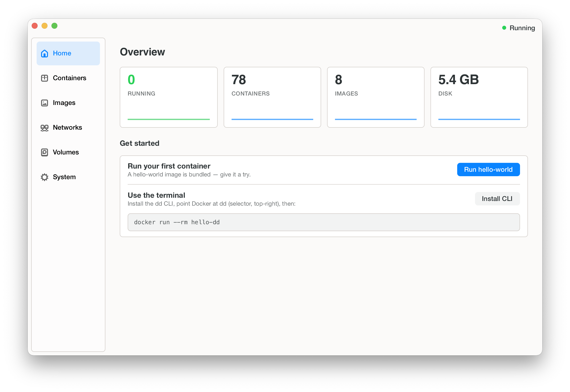The height and width of the screenshot is (392, 570).
Task: Open the Containers sidebar item
Action: coord(68,78)
